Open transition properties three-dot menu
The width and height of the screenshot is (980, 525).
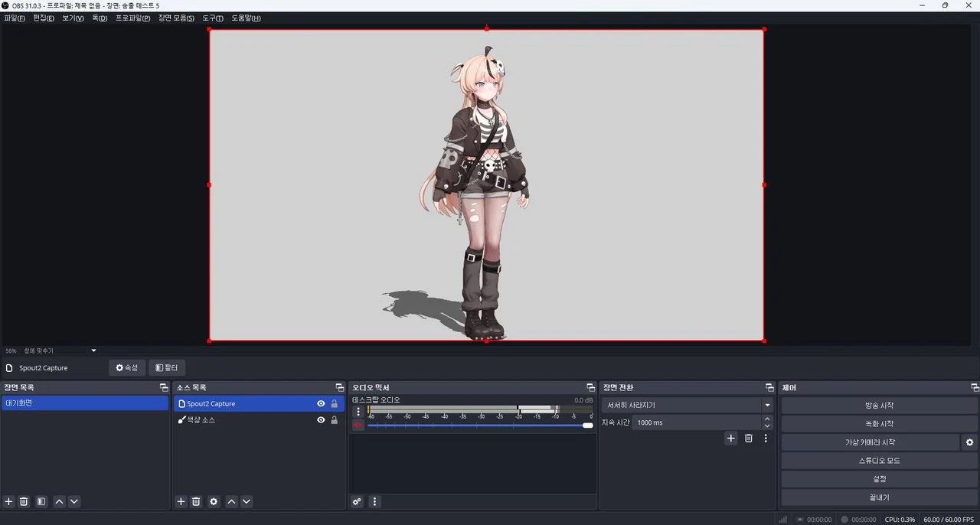pyautogui.click(x=766, y=438)
